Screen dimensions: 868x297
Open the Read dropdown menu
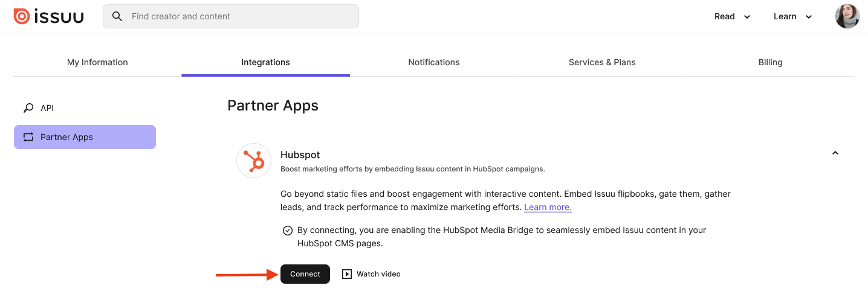tap(732, 16)
